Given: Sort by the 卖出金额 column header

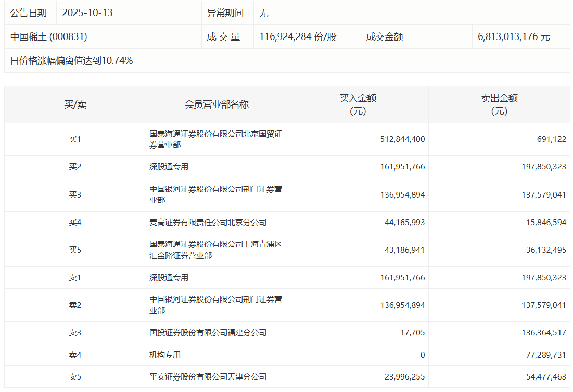Looking at the screenshot, I should tap(499, 104).
